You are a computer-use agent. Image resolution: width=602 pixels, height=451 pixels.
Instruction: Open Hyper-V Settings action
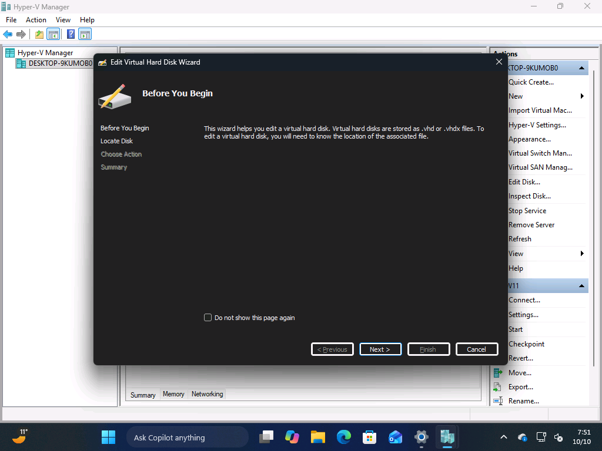(537, 125)
